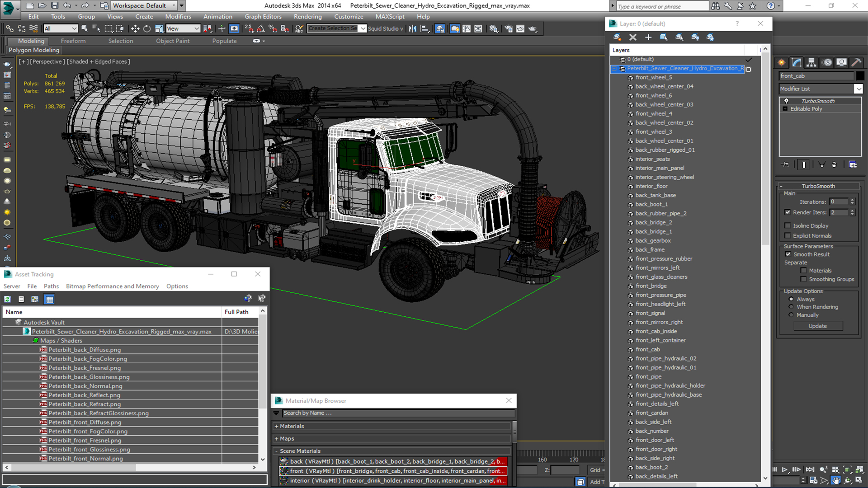The width and height of the screenshot is (868, 488).
Task: Click the Mirror tool icon
Action: 413,28
